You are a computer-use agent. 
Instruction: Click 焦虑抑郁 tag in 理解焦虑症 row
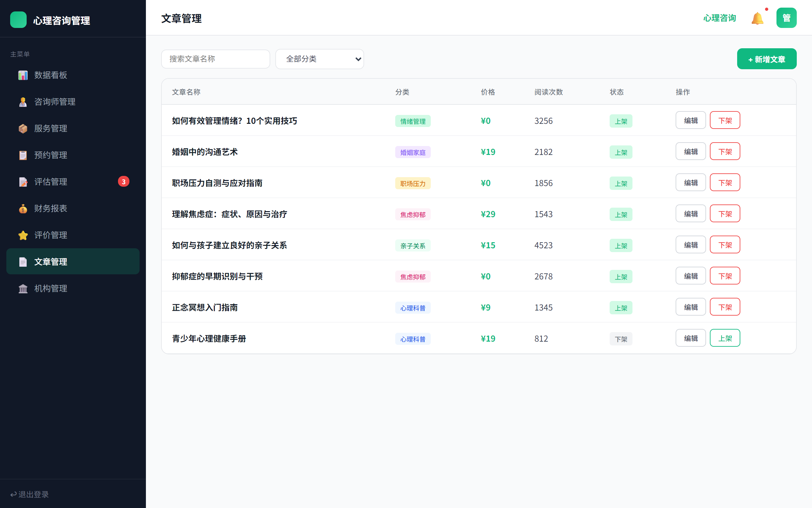pyautogui.click(x=413, y=214)
